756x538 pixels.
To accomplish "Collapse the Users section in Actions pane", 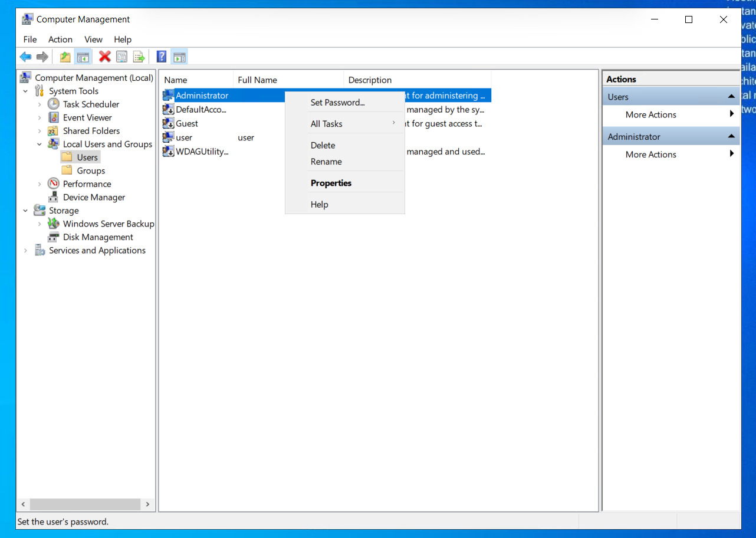I will [x=731, y=97].
